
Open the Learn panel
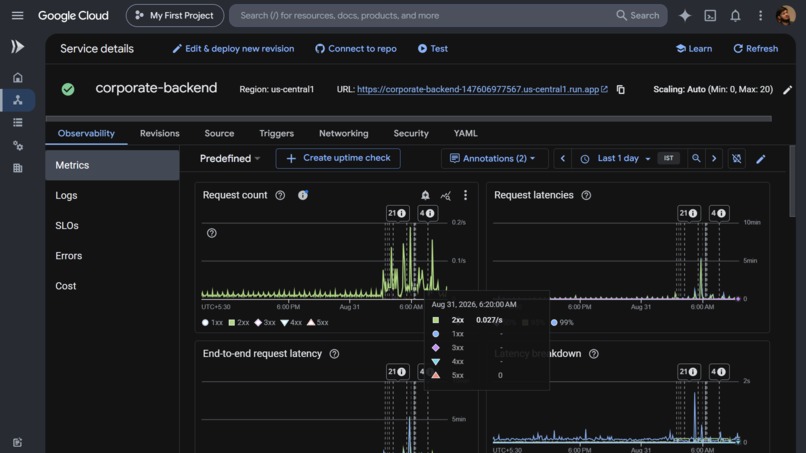click(x=694, y=48)
